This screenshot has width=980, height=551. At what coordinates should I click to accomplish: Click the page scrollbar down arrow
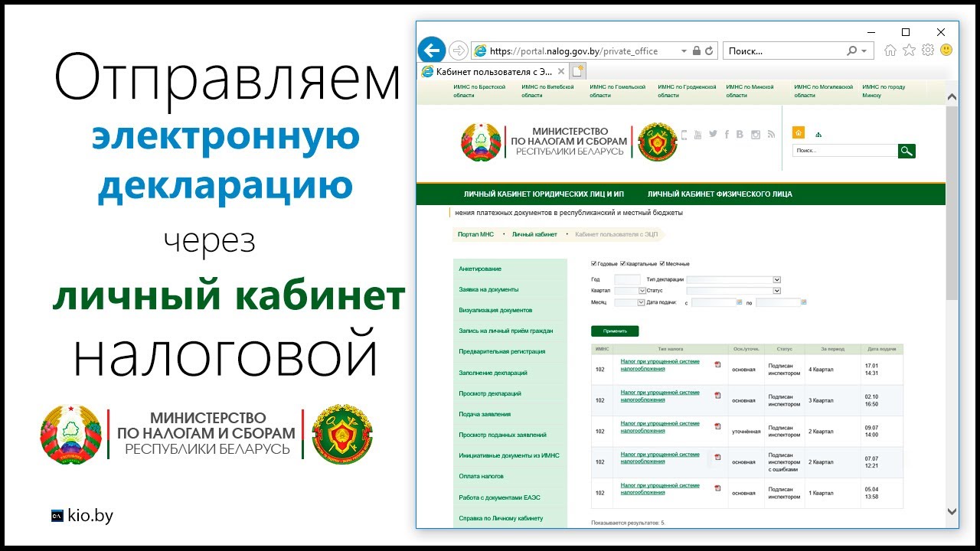[952, 512]
